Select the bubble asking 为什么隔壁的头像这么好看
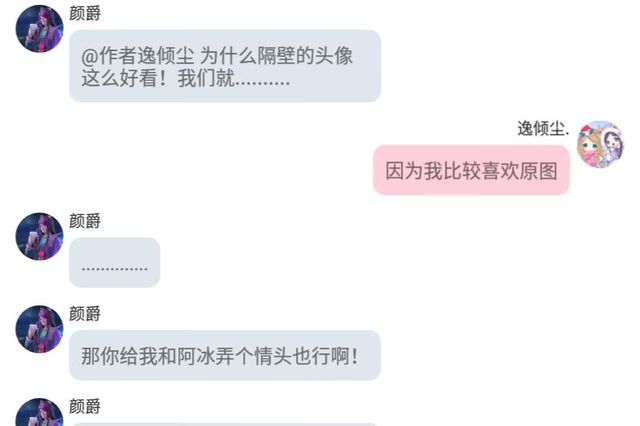The width and height of the screenshot is (640, 426). coord(225,66)
